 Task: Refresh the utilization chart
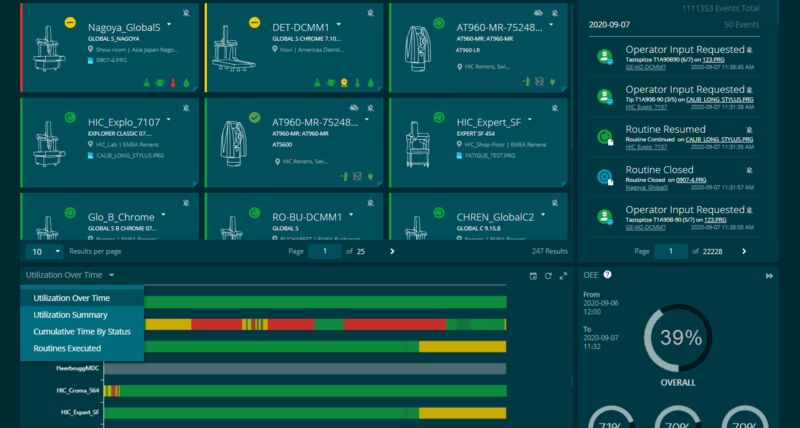(548, 275)
